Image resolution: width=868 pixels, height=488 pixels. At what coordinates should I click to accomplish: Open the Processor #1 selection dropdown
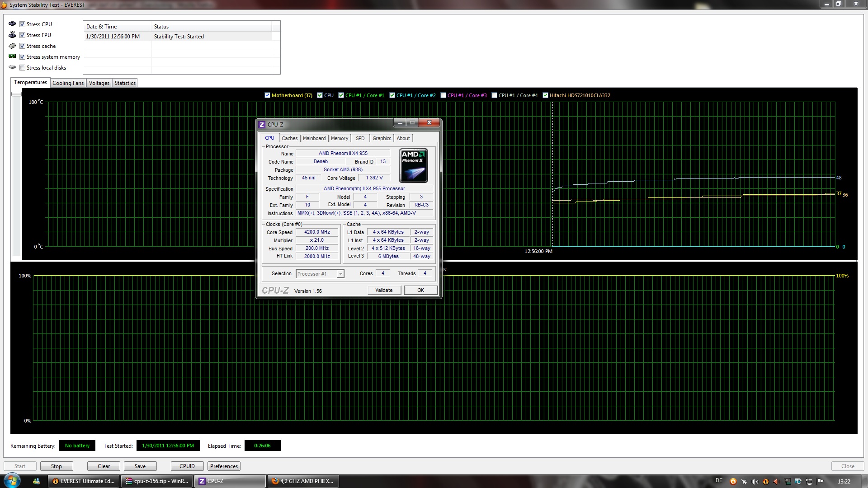coord(320,273)
